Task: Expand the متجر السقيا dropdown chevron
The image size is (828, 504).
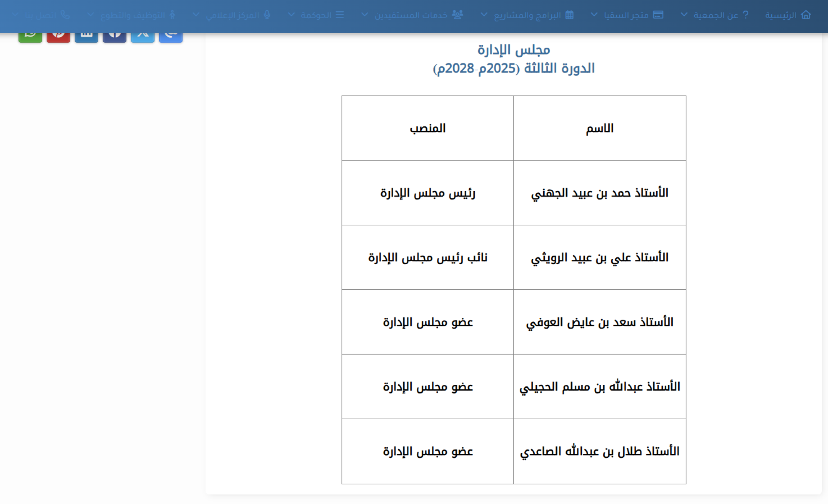Action: [x=594, y=15]
